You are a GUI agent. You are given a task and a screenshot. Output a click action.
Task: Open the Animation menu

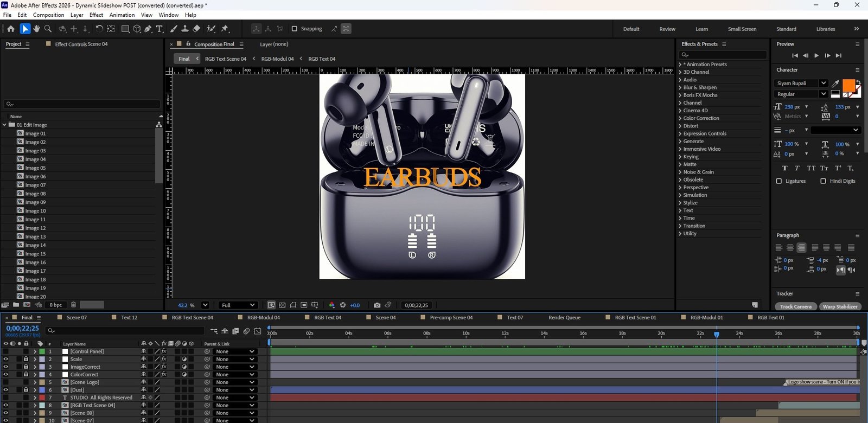(122, 15)
